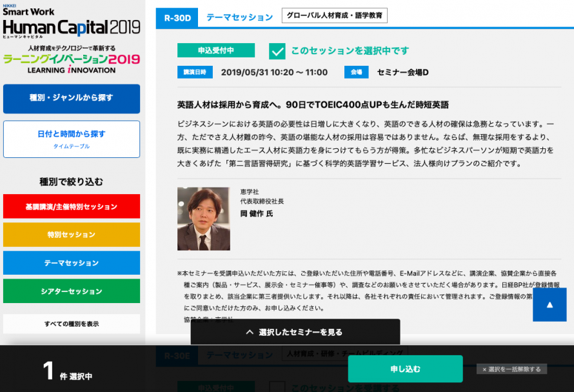Open 種別・ジャンルから探す search button
The height and width of the screenshot is (392, 574).
click(72, 99)
